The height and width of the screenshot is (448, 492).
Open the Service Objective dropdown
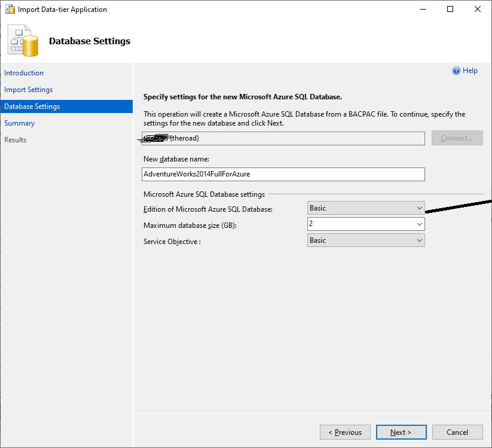(366, 240)
